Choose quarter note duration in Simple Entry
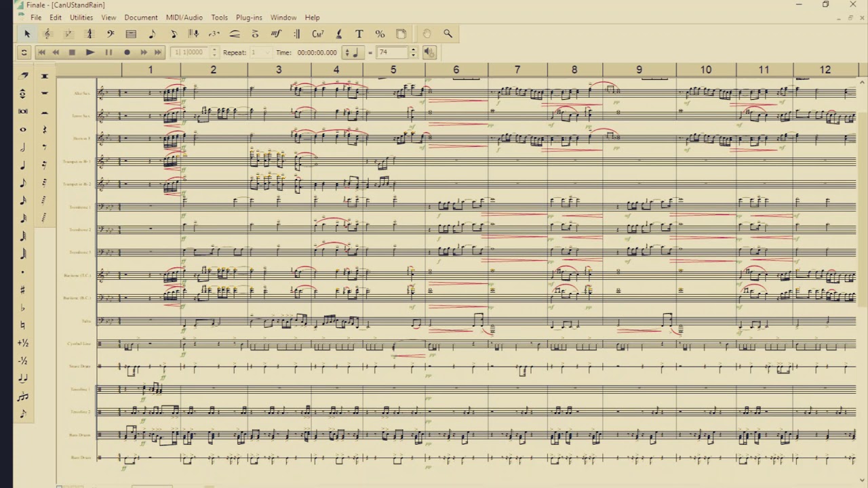The image size is (868, 488). pos(24,165)
